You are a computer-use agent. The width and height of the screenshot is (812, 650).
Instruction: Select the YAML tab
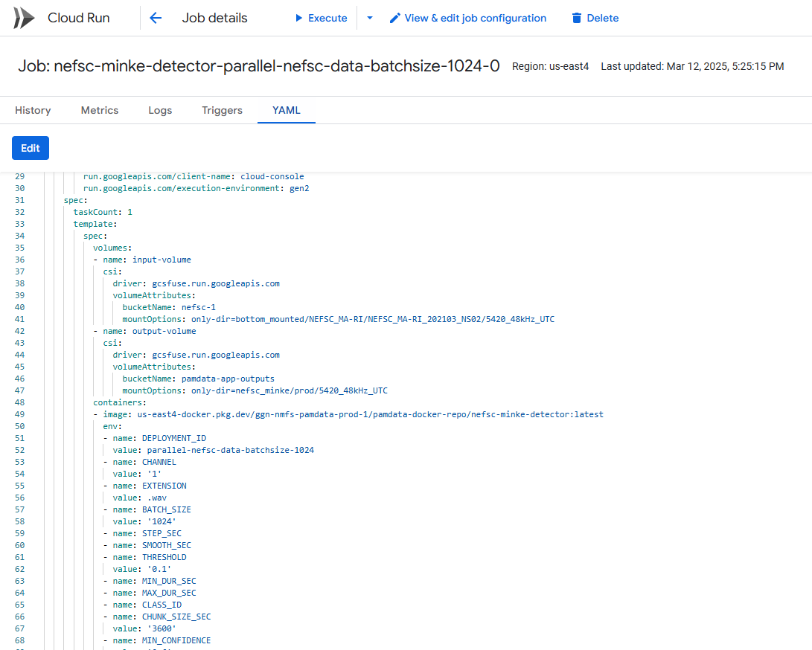tap(287, 110)
